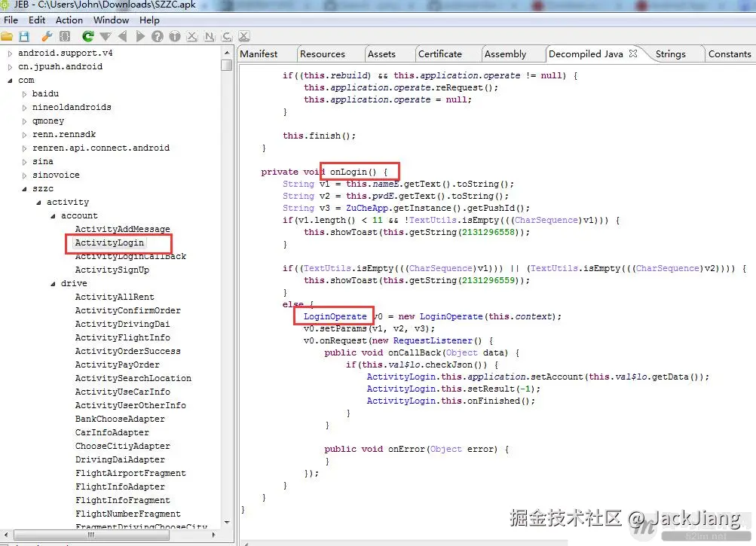This screenshot has height=546, width=756.
Task: Select ActivityPayOrder class in tree
Action: 117,365
